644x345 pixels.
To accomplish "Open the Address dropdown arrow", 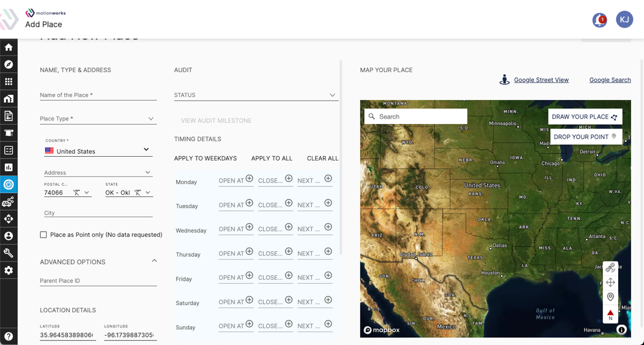I will pos(148,172).
